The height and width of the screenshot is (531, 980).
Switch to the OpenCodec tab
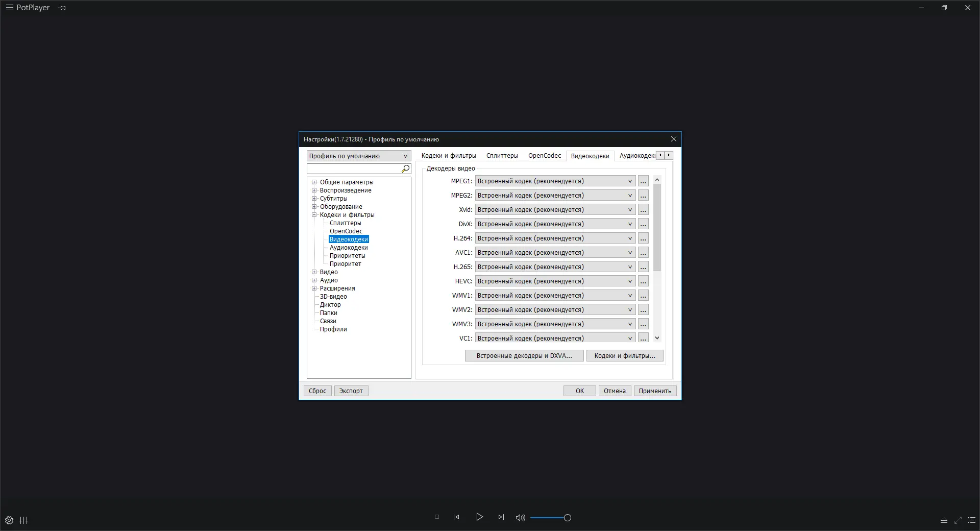545,156
